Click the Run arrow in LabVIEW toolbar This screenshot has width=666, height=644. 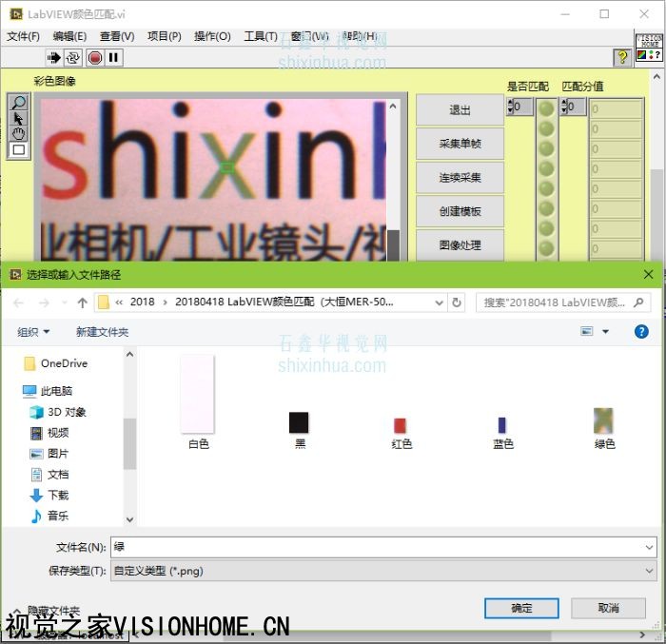pos(53,58)
